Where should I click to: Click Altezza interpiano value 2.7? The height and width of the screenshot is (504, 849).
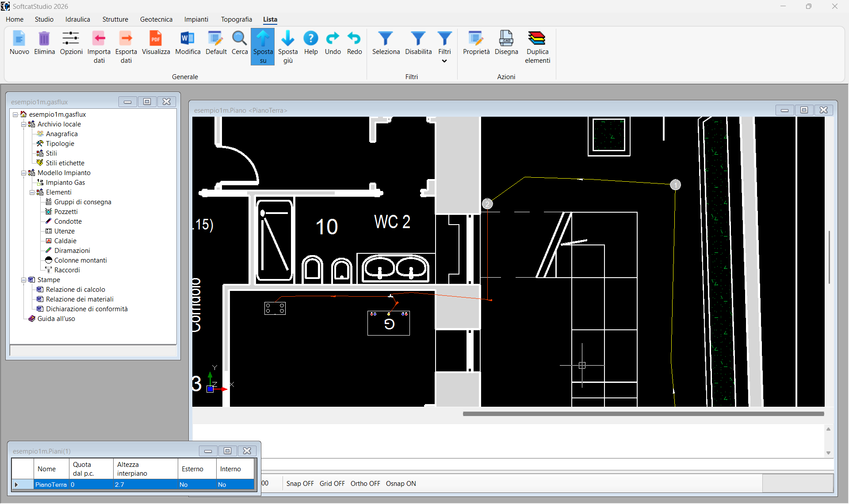pyautogui.click(x=145, y=485)
